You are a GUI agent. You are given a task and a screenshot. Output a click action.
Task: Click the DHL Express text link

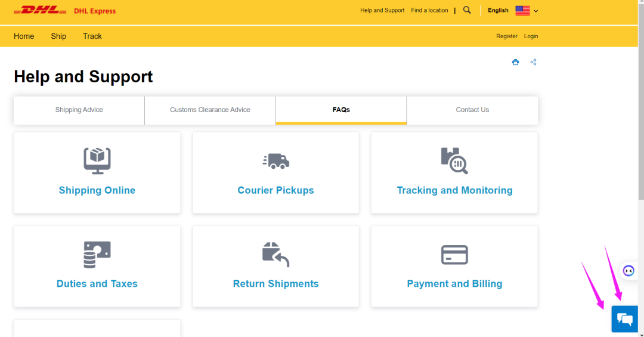click(x=95, y=11)
